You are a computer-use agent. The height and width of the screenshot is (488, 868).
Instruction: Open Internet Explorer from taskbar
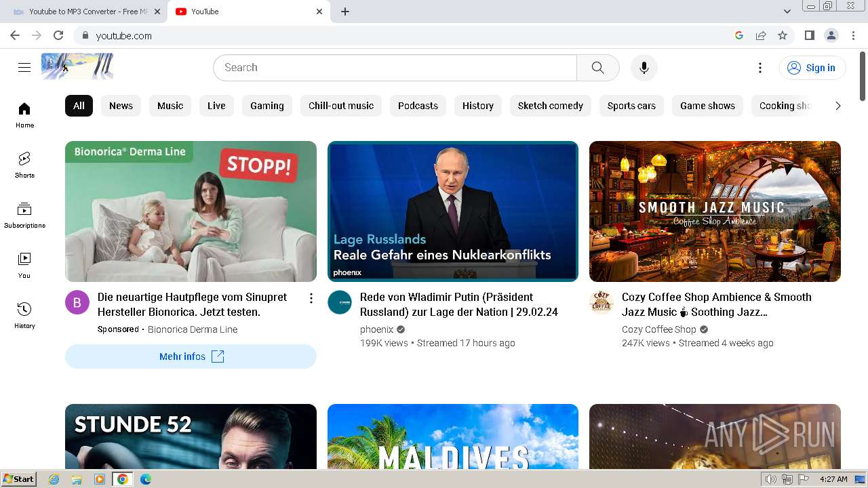click(54, 479)
